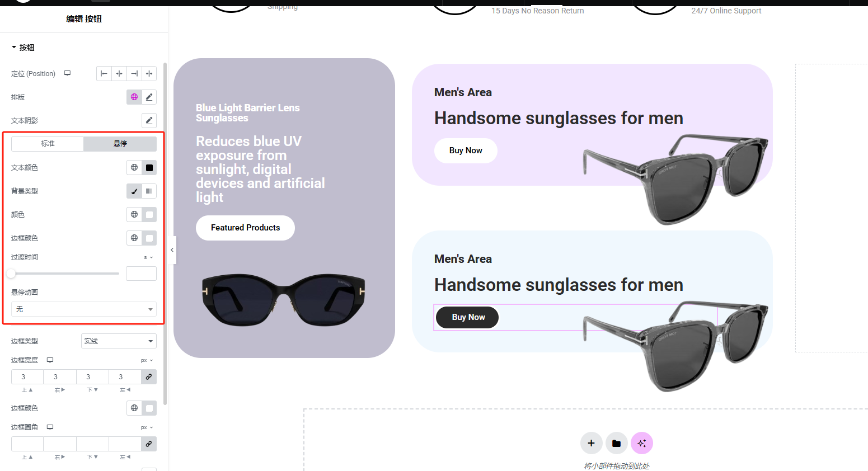The image size is (868, 471).
Task: Open the template library folder icon
Action: (x=616, y=443)
